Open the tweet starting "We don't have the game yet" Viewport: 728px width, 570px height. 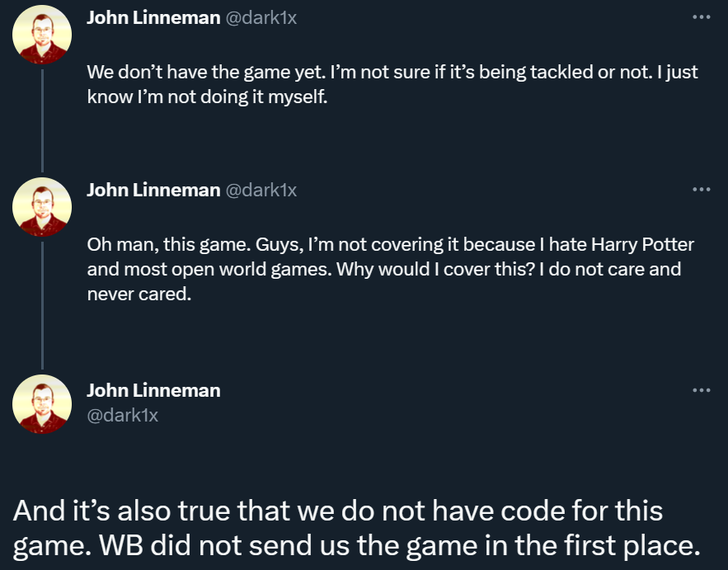[392, 84]
